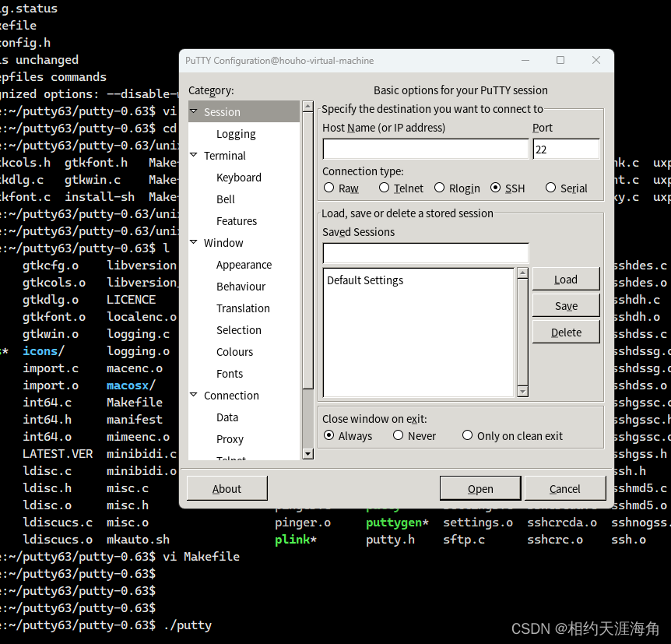671x644 pixels.
Task: Click LATEST.VER in terminal listing
Action: (58, 454)
